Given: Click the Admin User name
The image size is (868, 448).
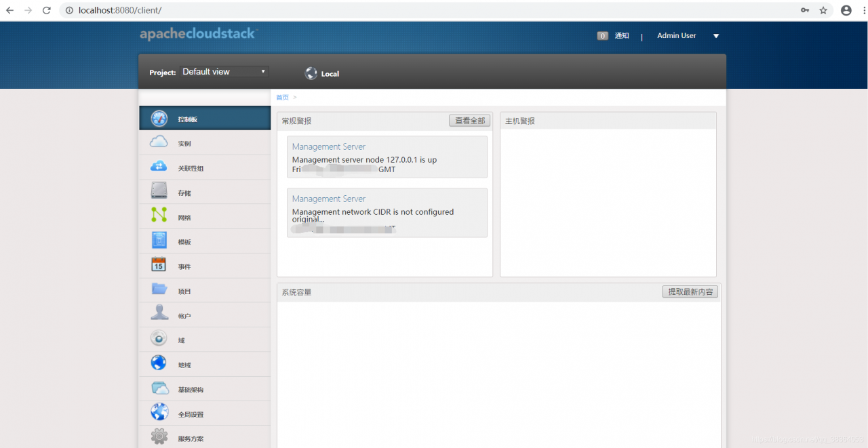Looking at the screenshot, I should (x=676, y=36).
